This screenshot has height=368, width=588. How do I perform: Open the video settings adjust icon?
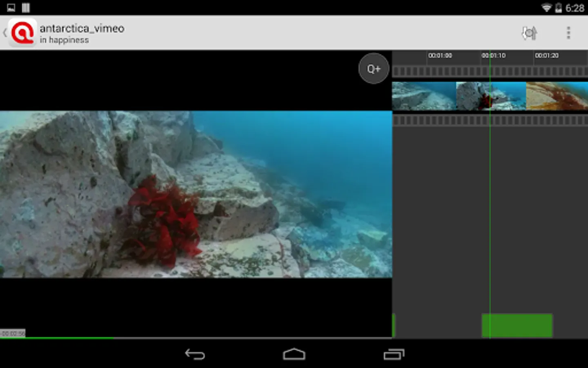coord(530,33)
